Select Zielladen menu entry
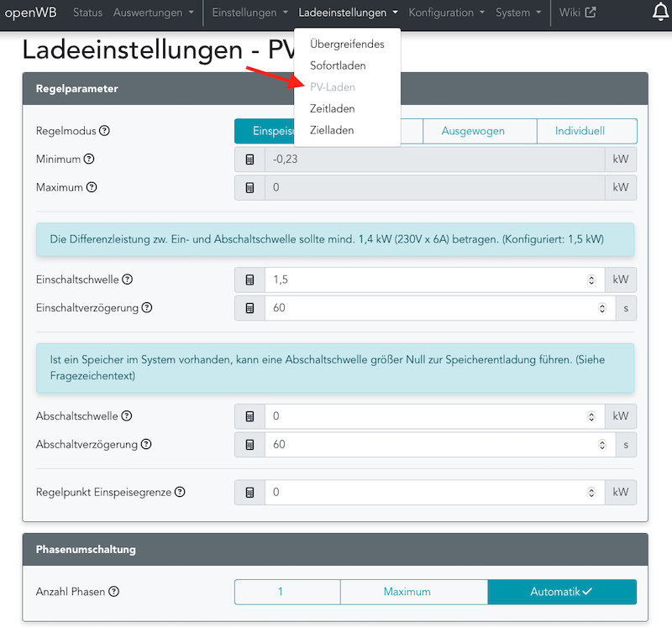Screen dimensions: 672x627 [332, 130]
